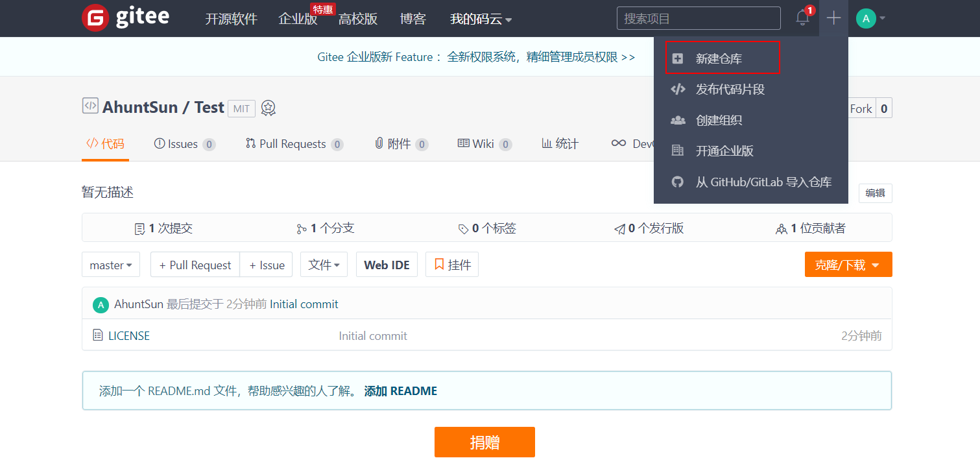
Task: Click the plus create icon
Action: (833, 18)
